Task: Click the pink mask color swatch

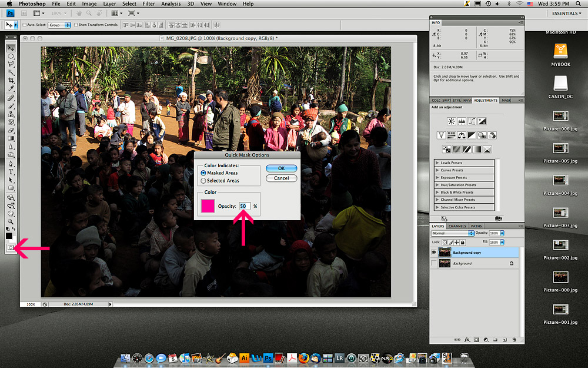Action: tap(208, 206)
